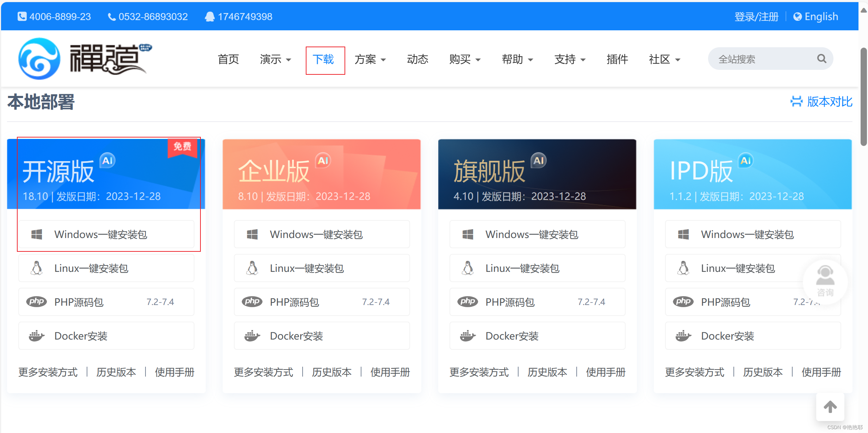868x433 pixels.
Task: Open the 下载 menu item
Action: coord(323,59)
